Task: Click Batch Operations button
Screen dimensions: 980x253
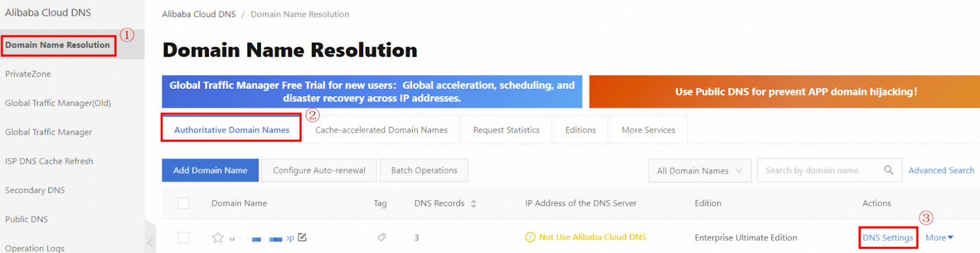Action: click(x=424, y=170)
